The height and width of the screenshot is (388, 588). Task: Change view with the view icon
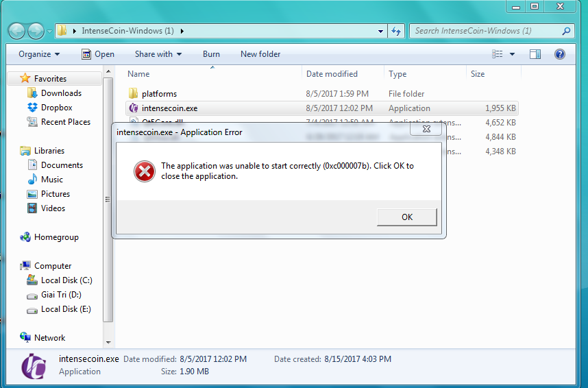[x=498, y=54]
